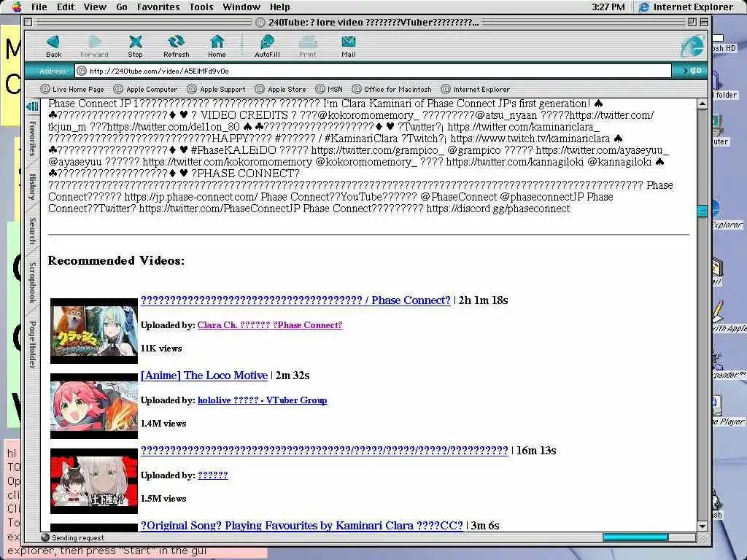Screen dimensions: 747x560
Task: Open Apple Support favorite
Action: pyautogui.click(x=216, y=89)
